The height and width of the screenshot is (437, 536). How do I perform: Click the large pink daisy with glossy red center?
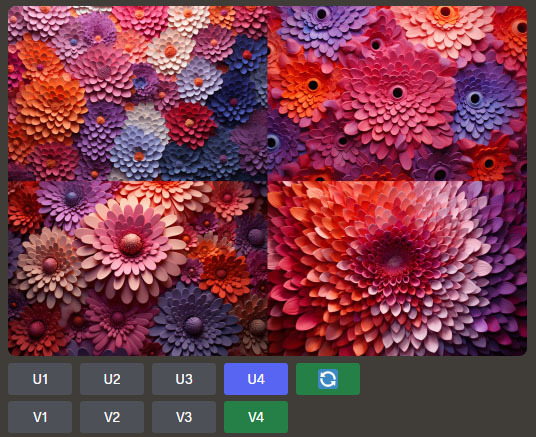coord(131,243)
